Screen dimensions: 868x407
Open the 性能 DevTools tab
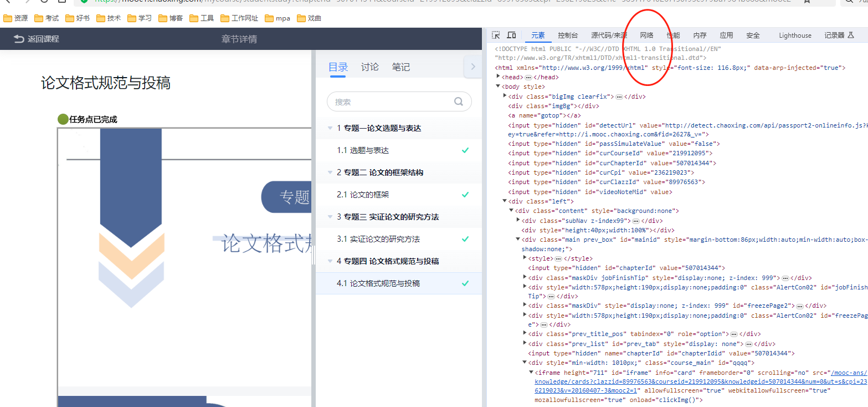[x=673, y=35]
